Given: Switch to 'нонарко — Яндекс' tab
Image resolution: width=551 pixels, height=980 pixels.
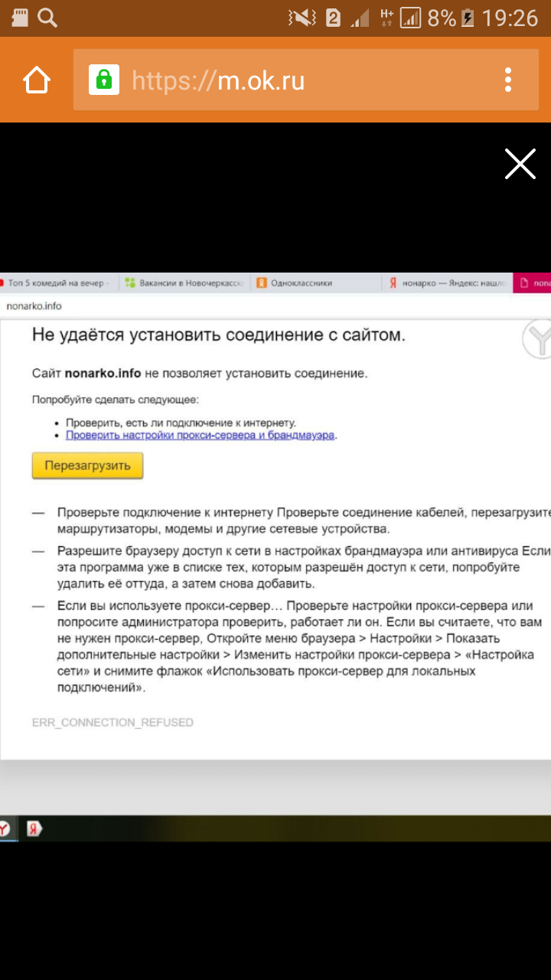Looking at the screenshot, I should tap(445, 283).
